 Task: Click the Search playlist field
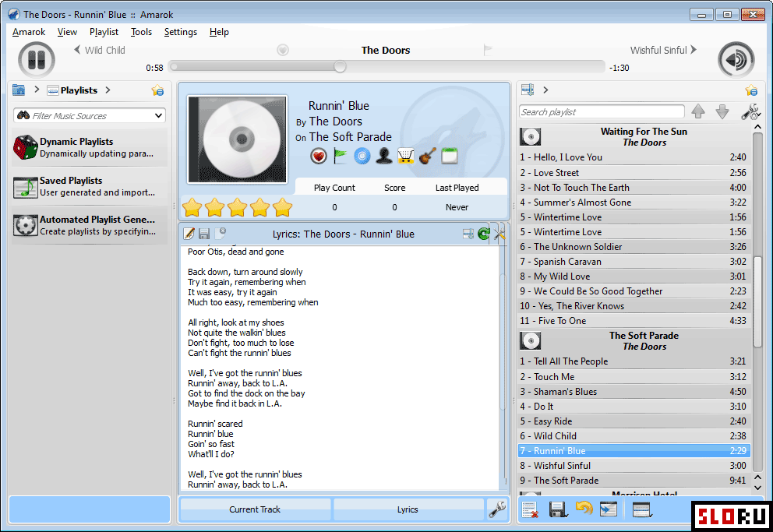point(602,112)
